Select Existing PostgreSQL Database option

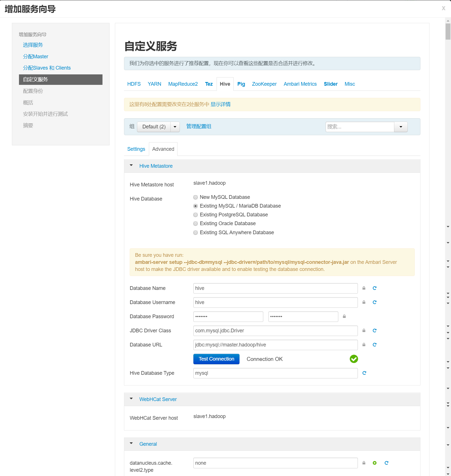[195, 215]
